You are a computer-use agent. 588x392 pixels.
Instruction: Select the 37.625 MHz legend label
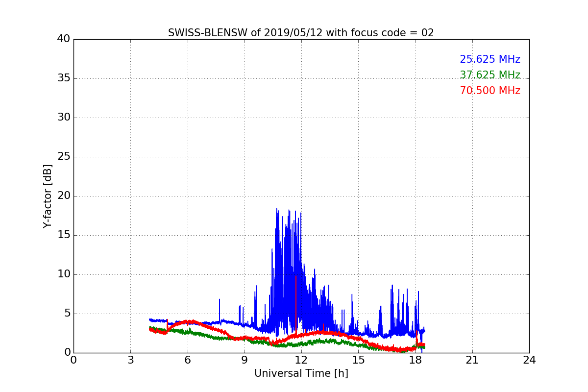490,75
